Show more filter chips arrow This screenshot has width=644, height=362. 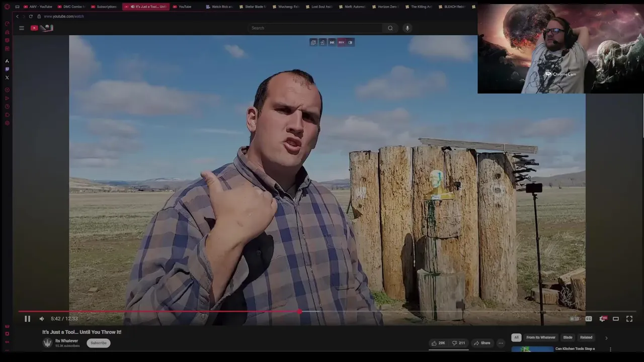(x=606, y=338)
